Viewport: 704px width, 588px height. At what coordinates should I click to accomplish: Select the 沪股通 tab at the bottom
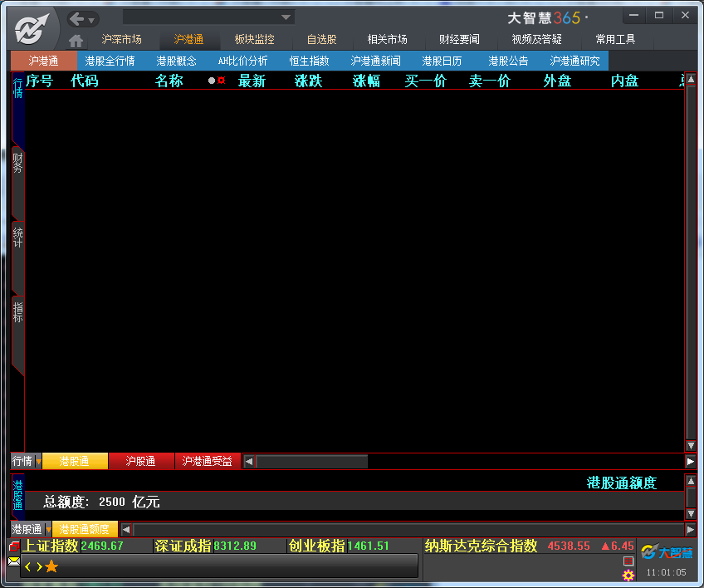pyautogui.click(x=140, y=462)
